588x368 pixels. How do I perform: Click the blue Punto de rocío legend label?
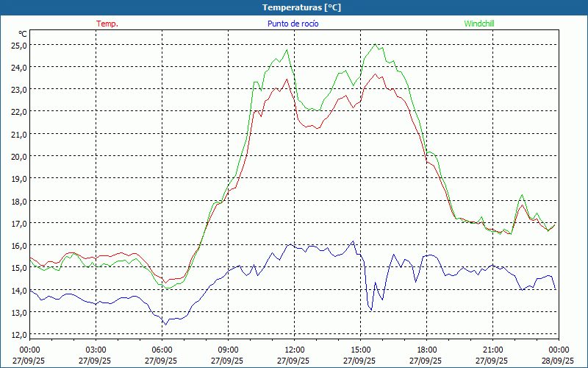click(293, 24)
